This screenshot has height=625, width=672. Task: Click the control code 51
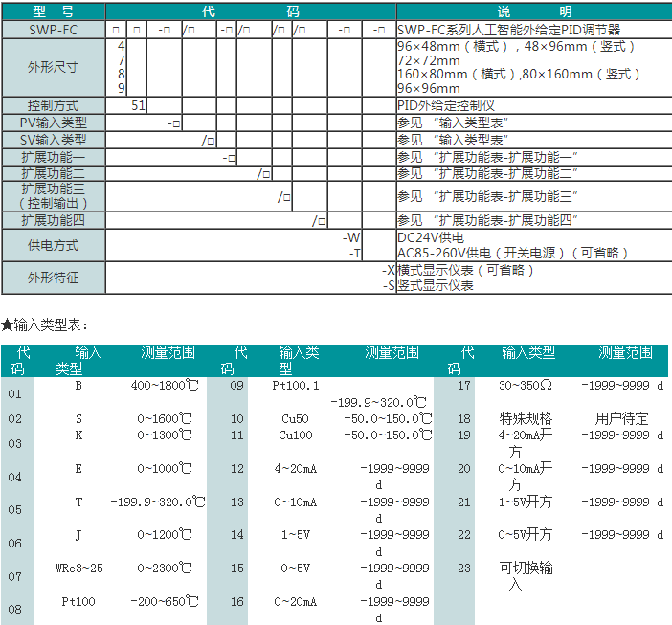pyautogui.click(x=138, y=105)
